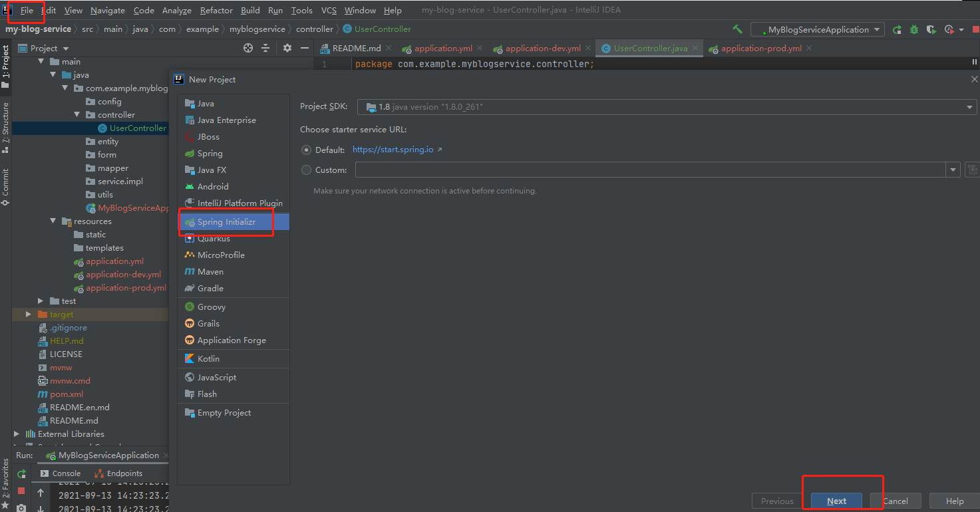
Task: Select the Default starter service URL option
Action: tap(306, 150)
